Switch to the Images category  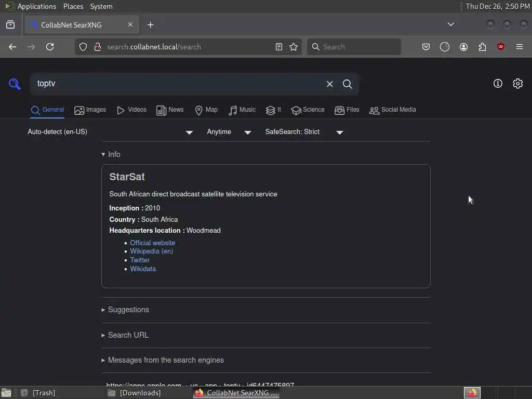(90, 110)
